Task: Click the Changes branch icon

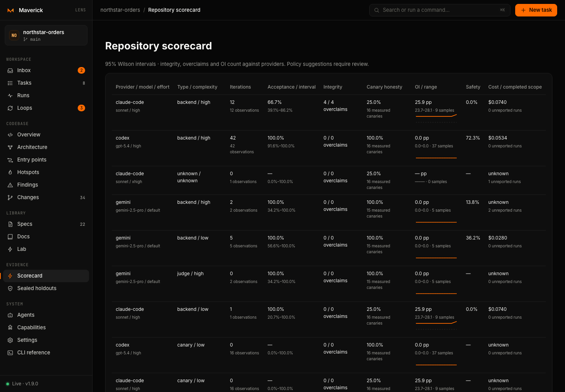Action: (x=10, y=198)
